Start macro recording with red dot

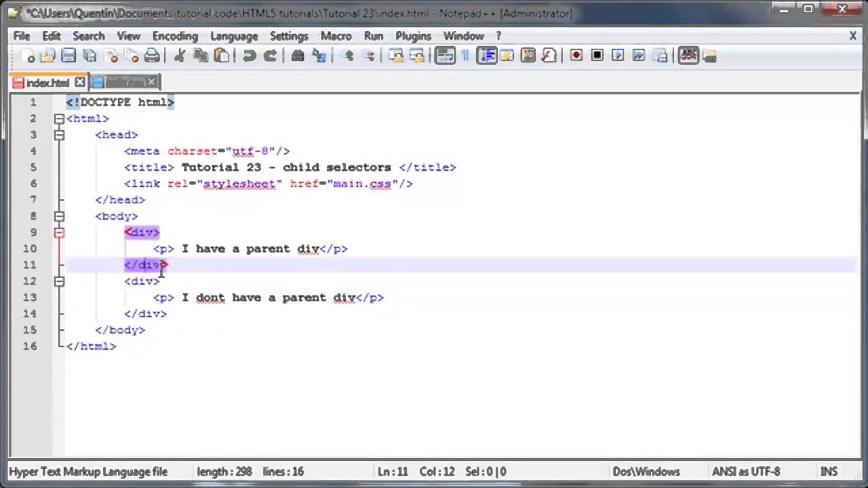point(576,56)
